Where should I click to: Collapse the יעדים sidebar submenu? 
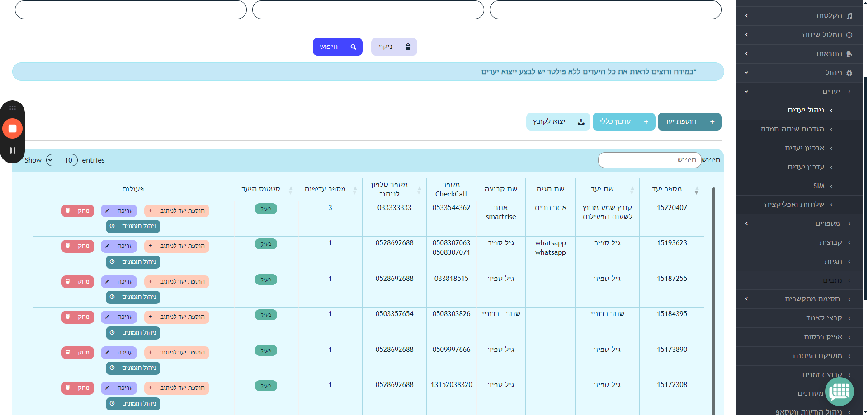pyautogui.click(x=799, y=92)
